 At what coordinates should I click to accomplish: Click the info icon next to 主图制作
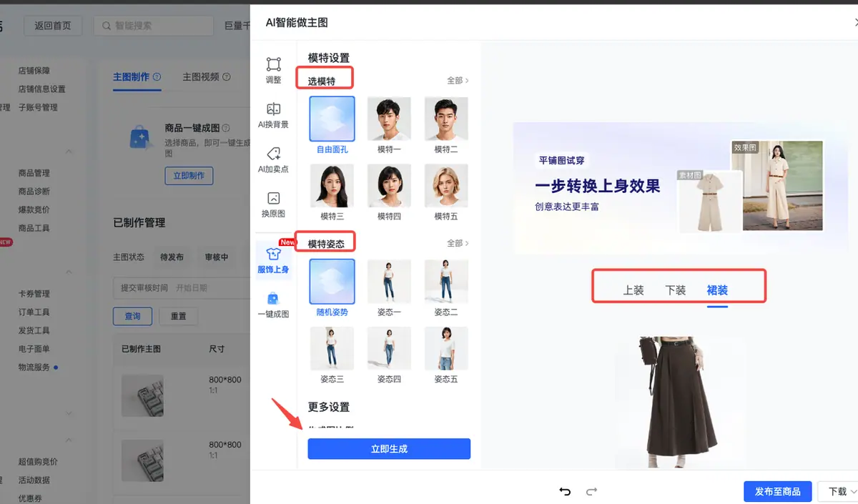pos(157,76)
